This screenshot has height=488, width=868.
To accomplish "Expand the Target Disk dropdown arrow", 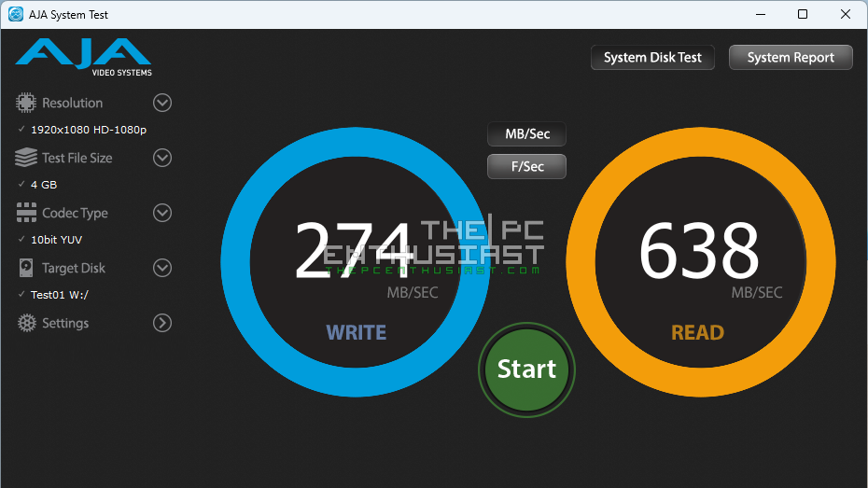I will (162, 268).
